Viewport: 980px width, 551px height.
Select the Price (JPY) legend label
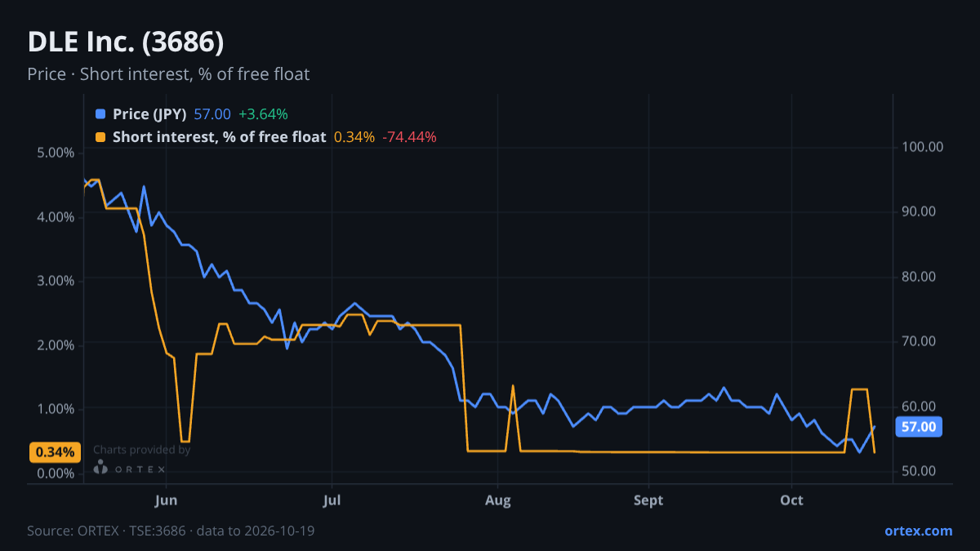[149, 114]
